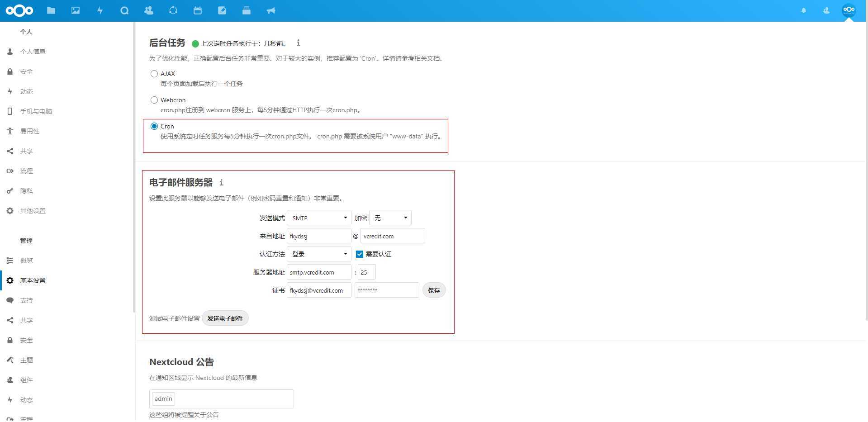Toggle the 需要认证 checkbox
The image size is (868, 422).
(360, 254)
